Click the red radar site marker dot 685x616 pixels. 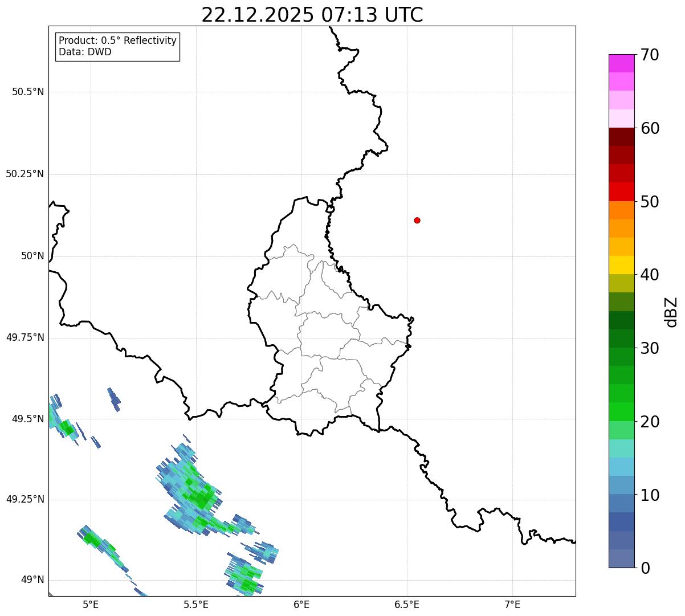(x=417, y=220)
